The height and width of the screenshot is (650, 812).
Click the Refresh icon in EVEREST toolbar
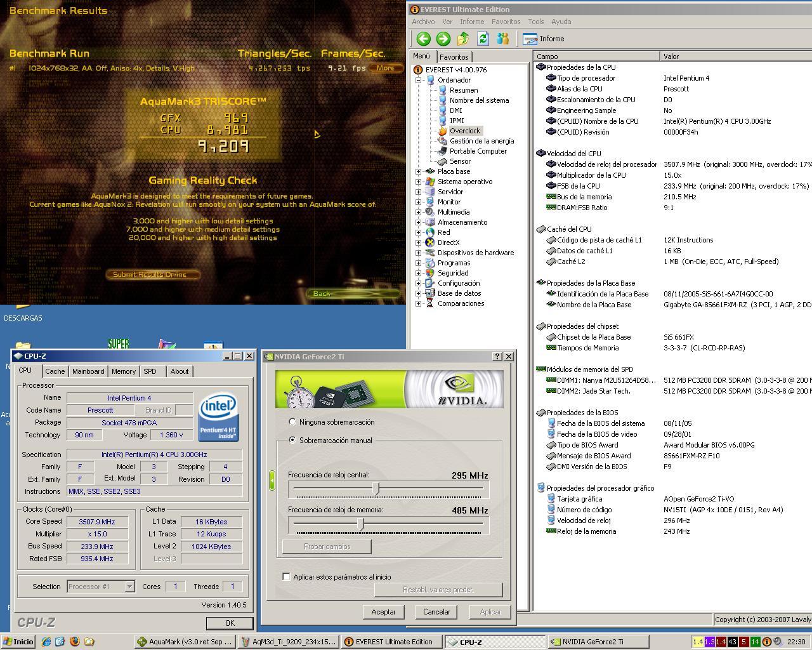click(483, 39)
